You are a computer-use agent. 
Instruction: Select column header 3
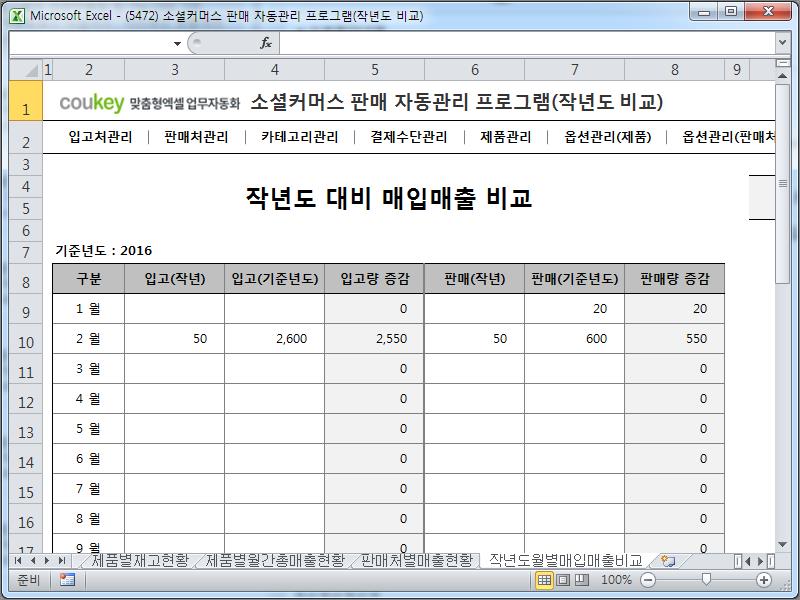click(x=174, y=69)
